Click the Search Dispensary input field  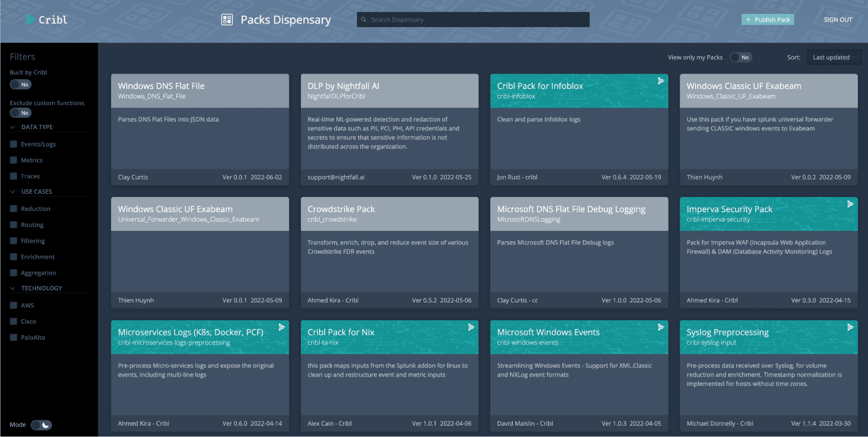pyautogui.click(x=473, y=20)
